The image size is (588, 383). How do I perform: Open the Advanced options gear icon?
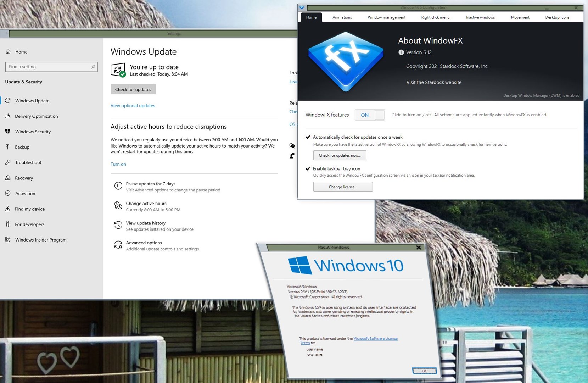coord(118,245)
